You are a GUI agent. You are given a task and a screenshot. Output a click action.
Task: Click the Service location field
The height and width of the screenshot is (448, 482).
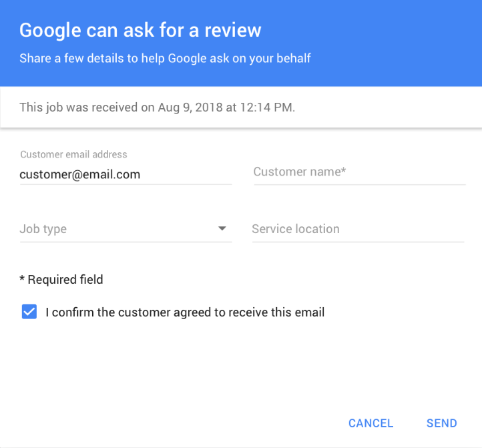358,229
